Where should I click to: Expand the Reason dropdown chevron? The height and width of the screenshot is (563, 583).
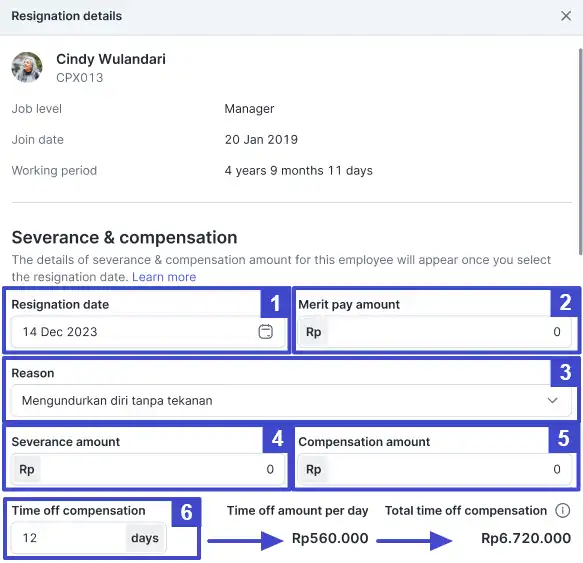click(553, 400)
